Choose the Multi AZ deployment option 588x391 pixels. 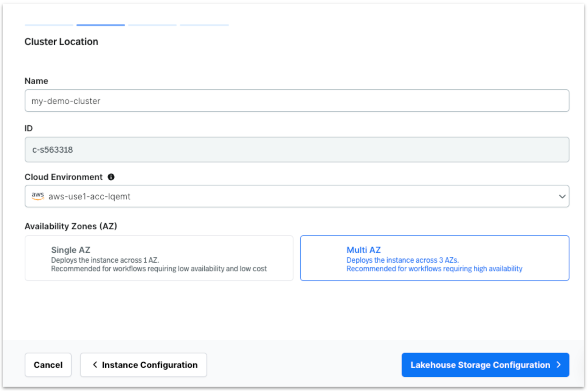click(x=434, y=258)
